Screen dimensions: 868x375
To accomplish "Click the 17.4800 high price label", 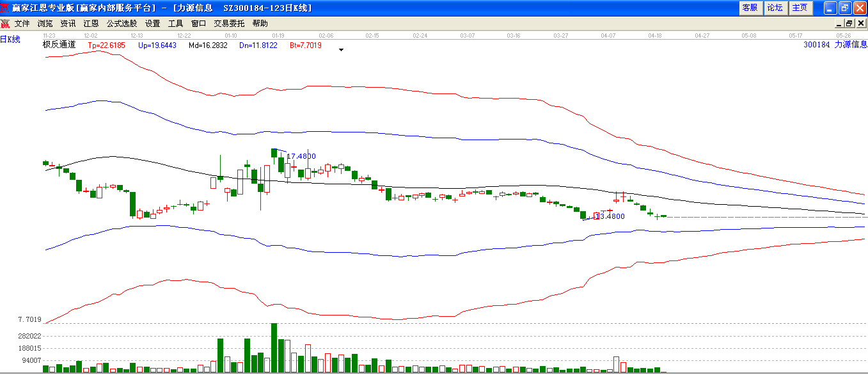I will pos(301,156).
